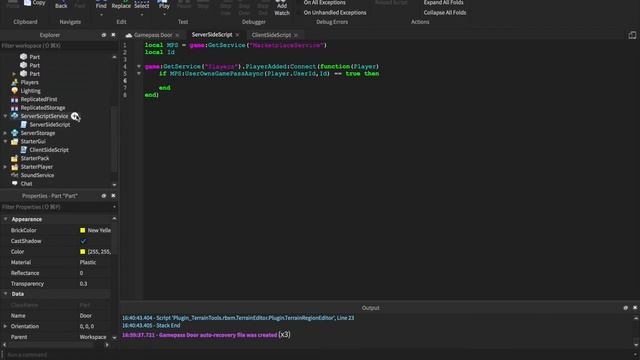Undock the Properties panel

pyautogui.click(x=104, y=196)
